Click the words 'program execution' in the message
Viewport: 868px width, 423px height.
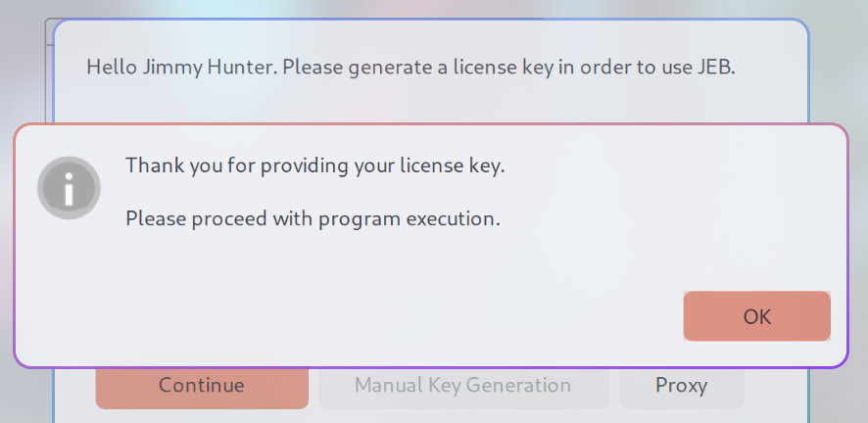(x=408, y=219)
